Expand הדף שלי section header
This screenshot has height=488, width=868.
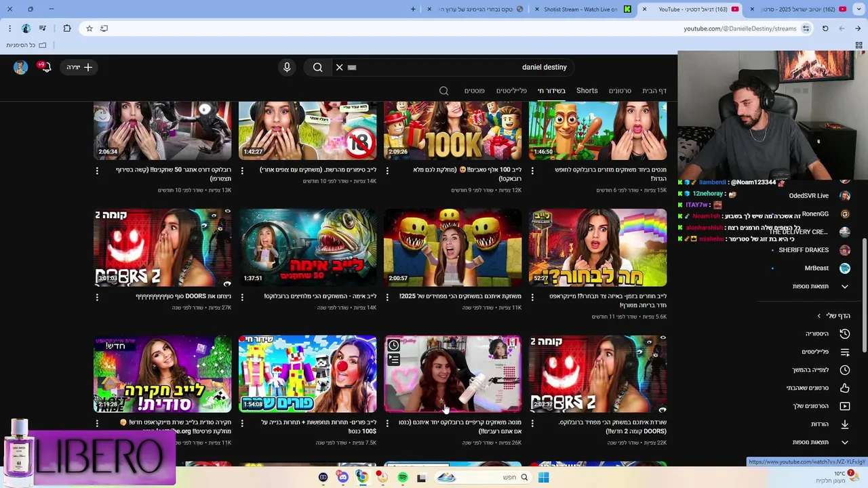coord(833,316)
